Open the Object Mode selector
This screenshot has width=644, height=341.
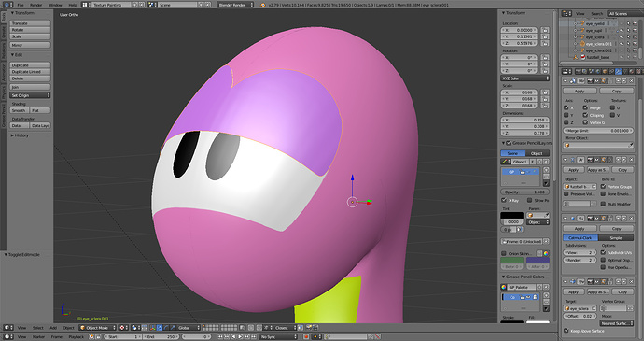tap(97, 328)
